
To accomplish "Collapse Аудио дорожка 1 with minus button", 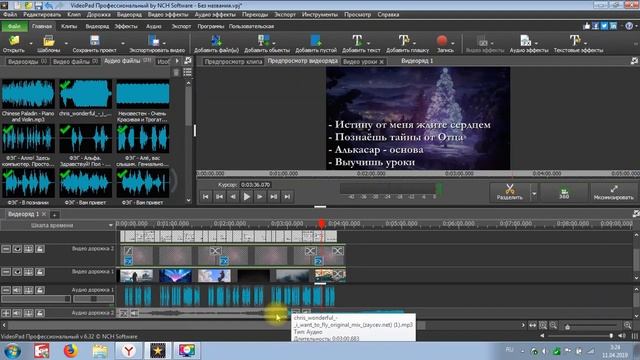I will pyautogui.click(x=6, y=290).
